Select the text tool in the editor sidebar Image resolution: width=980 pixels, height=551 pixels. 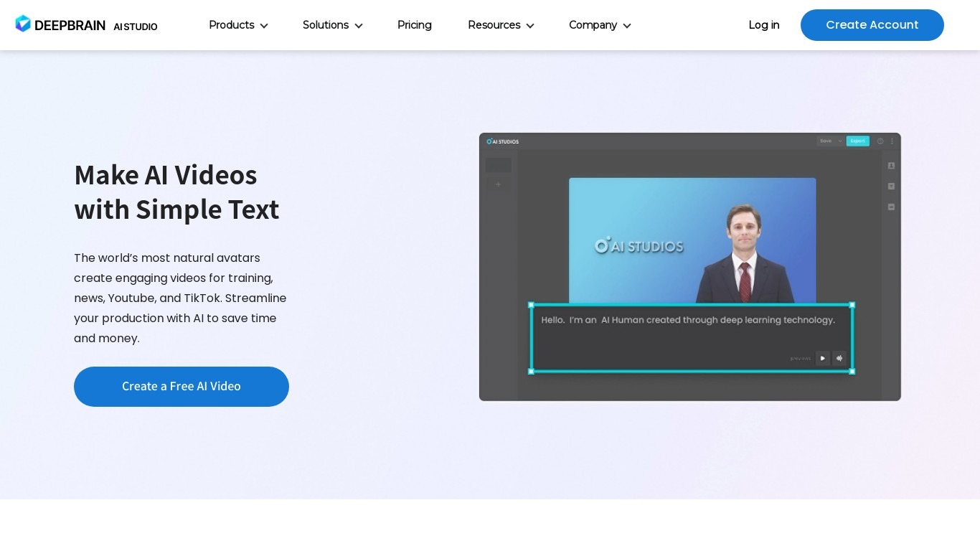click(x=891, y=186)
